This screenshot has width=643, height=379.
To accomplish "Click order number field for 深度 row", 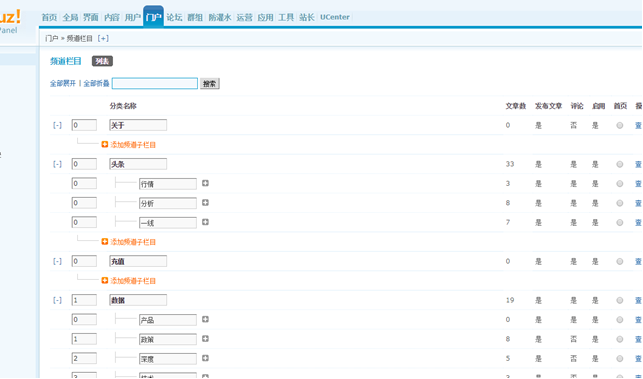I will [84, 358].
